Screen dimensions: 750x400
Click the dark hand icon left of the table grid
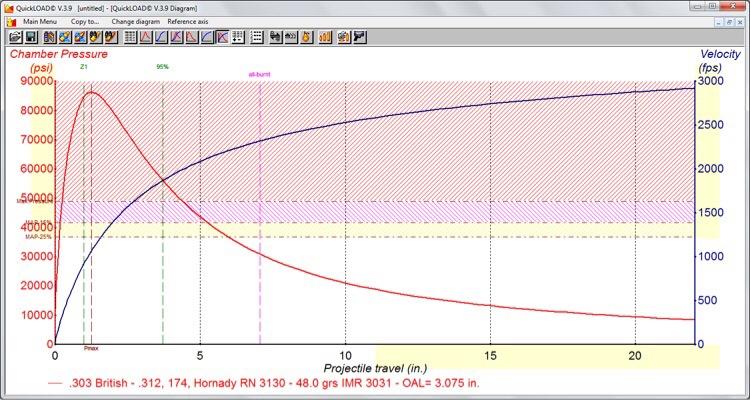point(111,37)
